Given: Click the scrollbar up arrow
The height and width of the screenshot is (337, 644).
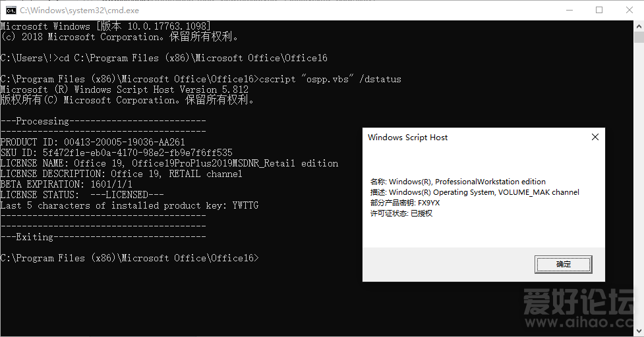Looking at the screenshot, I should (638, 26).
